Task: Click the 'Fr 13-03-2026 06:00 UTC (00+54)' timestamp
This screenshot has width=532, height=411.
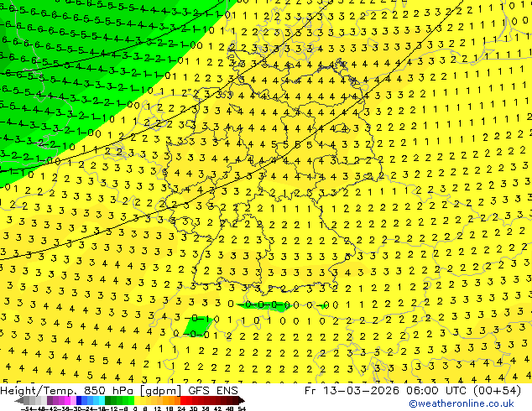Action: [413, 391]
